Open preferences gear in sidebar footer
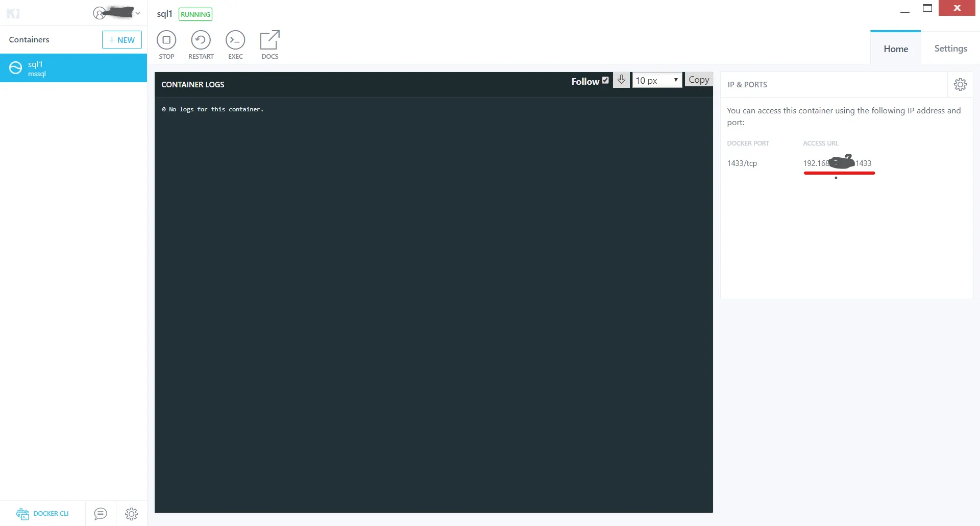This screenshot has height=526, width=980. pyautogui.click(x=132, y=514)
